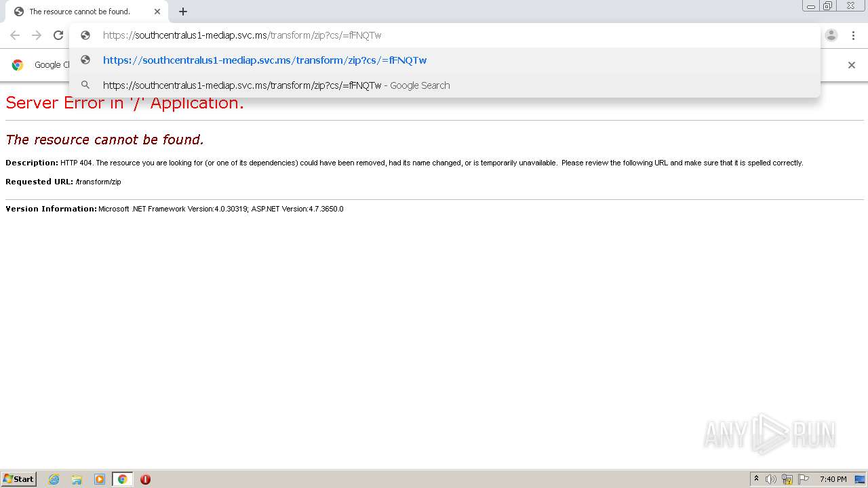Switch to Chrome taskbar button

coord(122,479)
